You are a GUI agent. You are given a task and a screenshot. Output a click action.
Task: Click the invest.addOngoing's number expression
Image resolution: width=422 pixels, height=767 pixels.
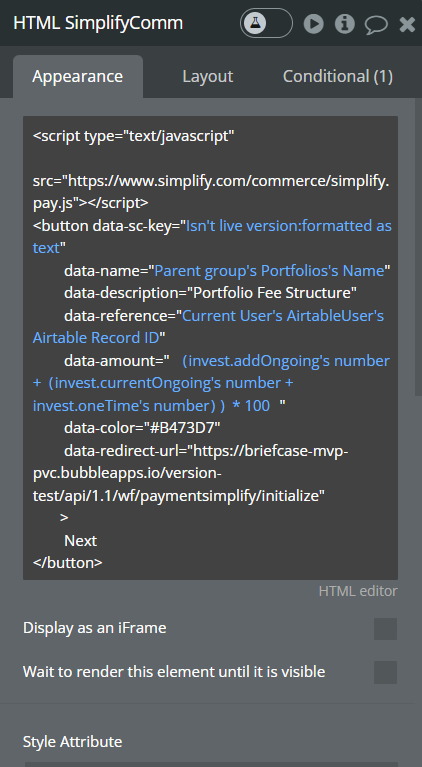click(x=286, y=361)
